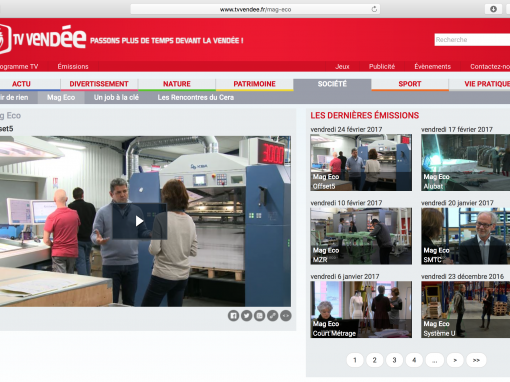Open the Court Métrage episode thumbnail
The width and height of the screenshot is (510, 382).
[361, 309]
